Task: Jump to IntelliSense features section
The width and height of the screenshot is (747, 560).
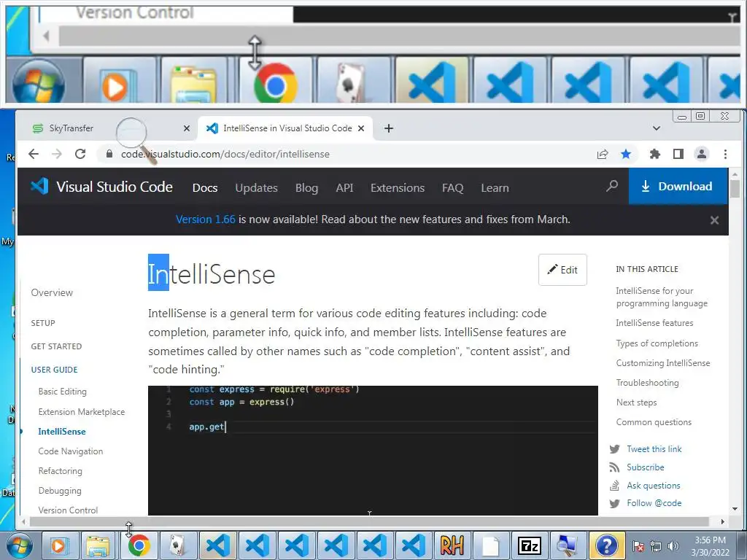Action: click(654, 323)
